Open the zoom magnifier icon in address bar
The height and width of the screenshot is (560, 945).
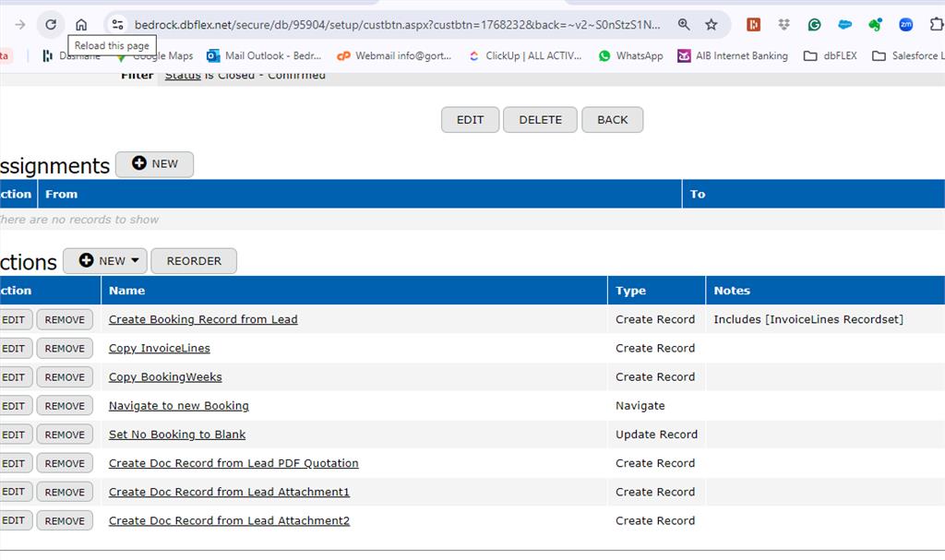coord(684,25)
